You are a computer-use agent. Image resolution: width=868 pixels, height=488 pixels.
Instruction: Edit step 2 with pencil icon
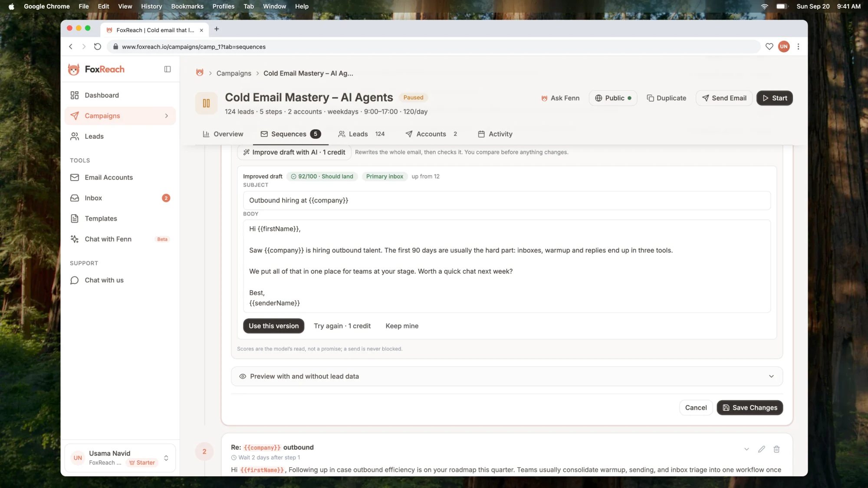coord(761,449)
